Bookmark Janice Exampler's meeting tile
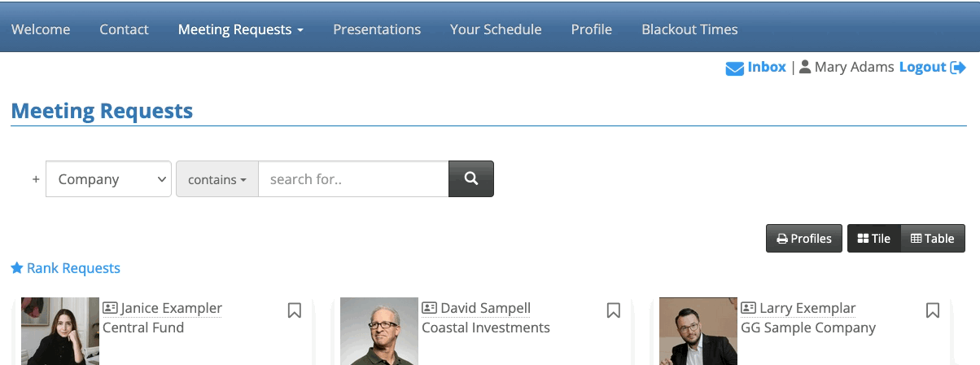Screen dimensions: 980x365 tap(295, 310)
